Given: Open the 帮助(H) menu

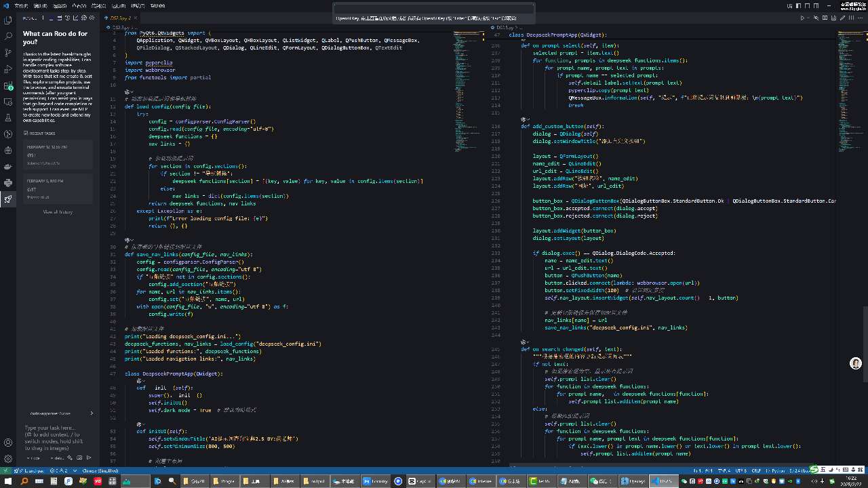Looking at the screenshot, I should 157,5.
